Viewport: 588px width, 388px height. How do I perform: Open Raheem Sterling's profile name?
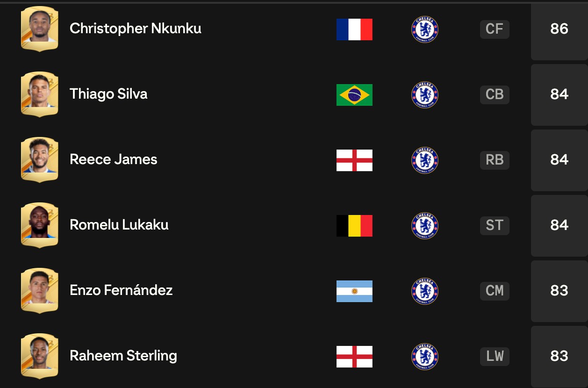click(123, 356)
